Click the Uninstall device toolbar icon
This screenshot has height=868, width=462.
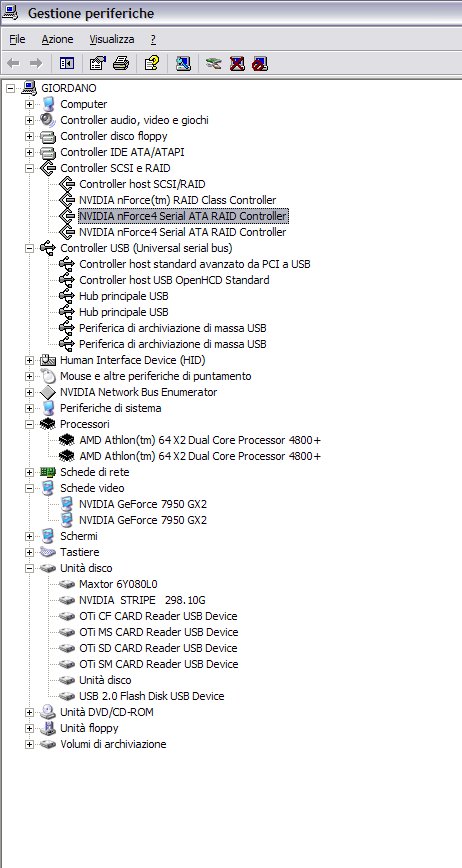click(x=237, y=64)
